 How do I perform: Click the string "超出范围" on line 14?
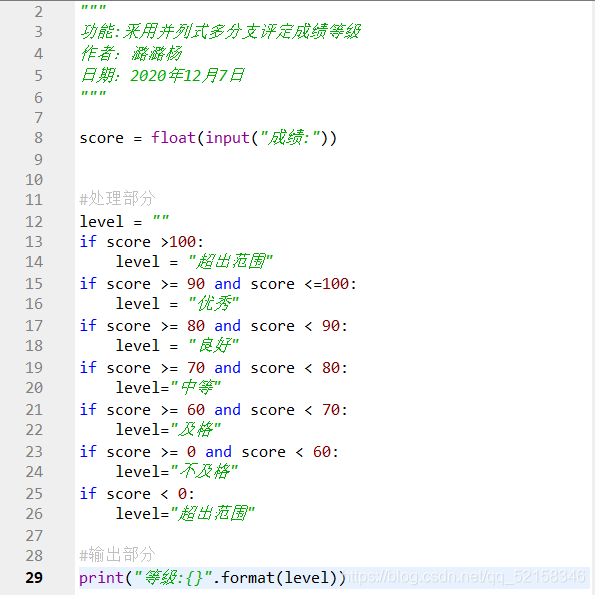point(231,262)
